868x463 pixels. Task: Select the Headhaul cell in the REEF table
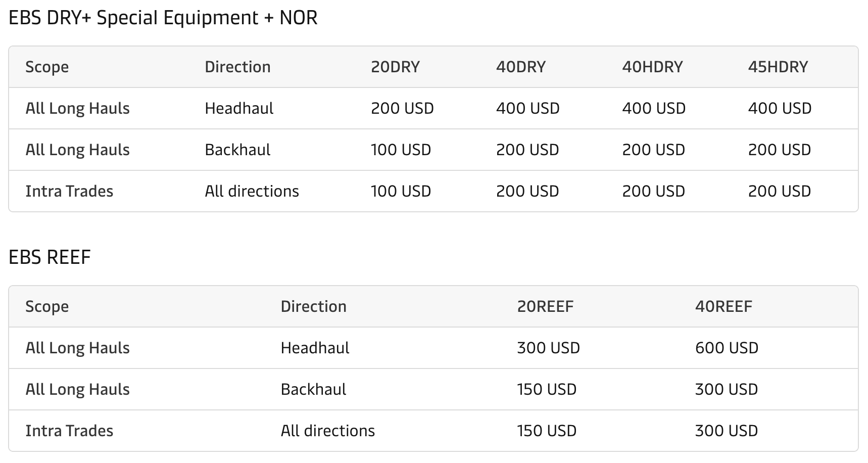pyautogui.click(x=315, y=348)
